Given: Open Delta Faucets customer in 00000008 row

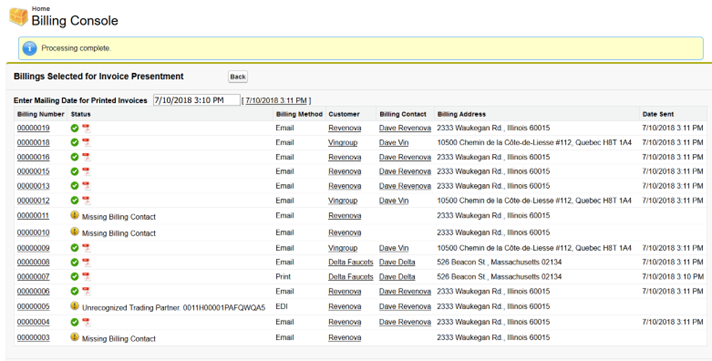Looking at the screenshot, I should click(351, 262).
